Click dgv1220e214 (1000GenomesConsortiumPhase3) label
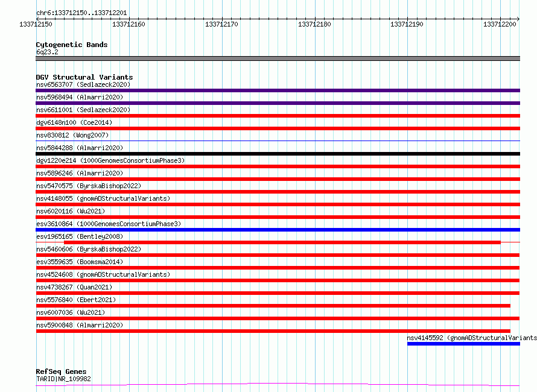 (110, 160)
